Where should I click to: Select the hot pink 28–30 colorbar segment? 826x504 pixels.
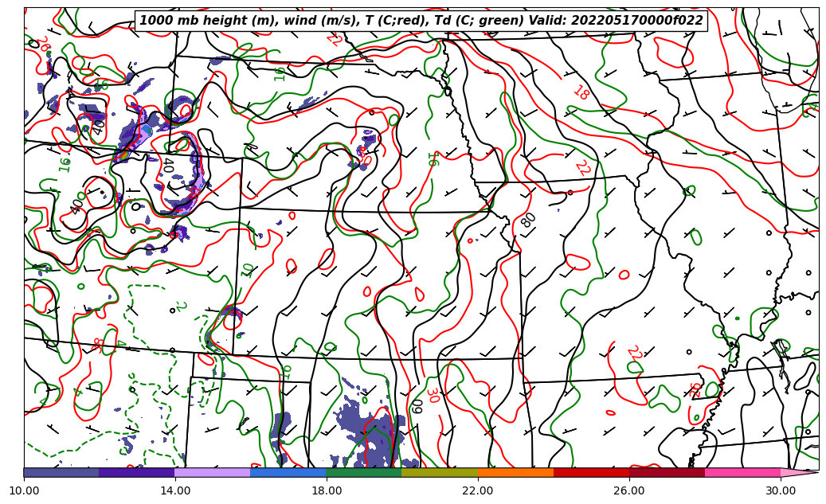pos(743,472)
